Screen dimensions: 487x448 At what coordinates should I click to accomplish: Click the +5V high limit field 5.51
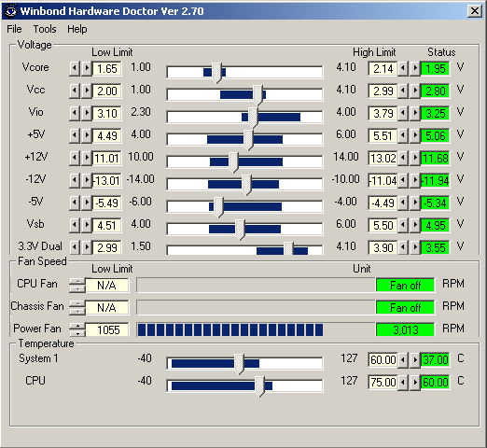point(383,135)
